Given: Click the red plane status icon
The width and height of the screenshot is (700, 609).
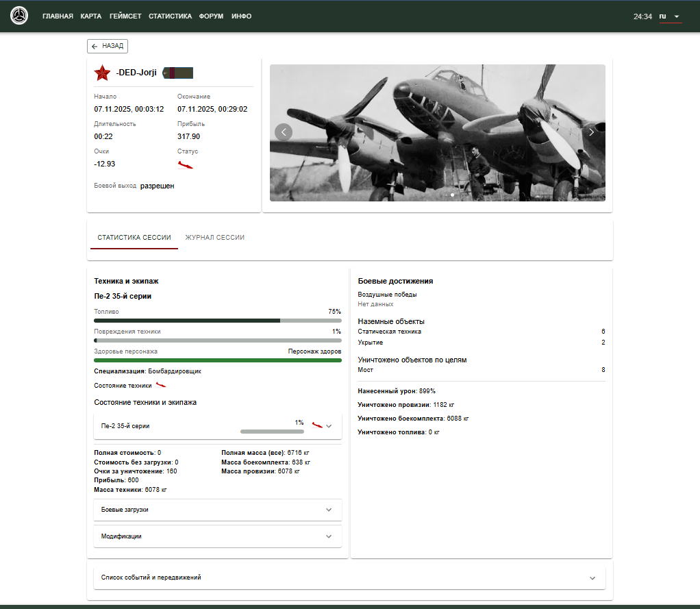Looking at the screenshot, I should pos(185,165).
